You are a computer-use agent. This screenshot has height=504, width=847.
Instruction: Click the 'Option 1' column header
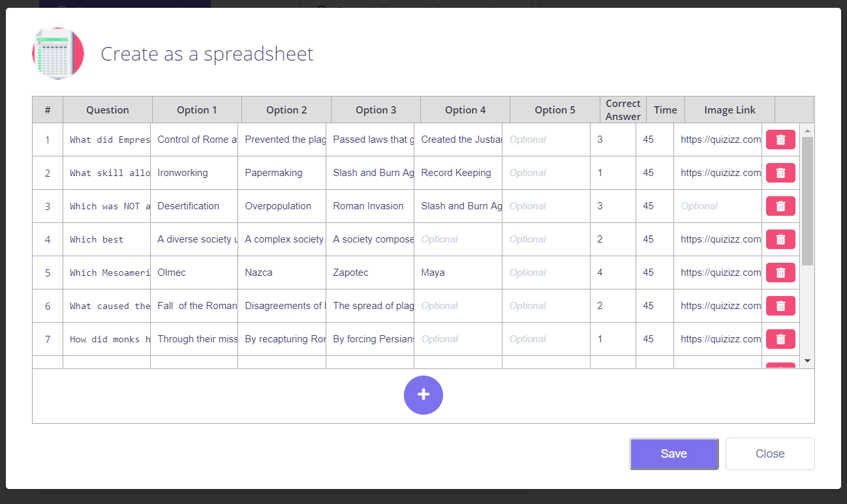(x=197, y=110)
